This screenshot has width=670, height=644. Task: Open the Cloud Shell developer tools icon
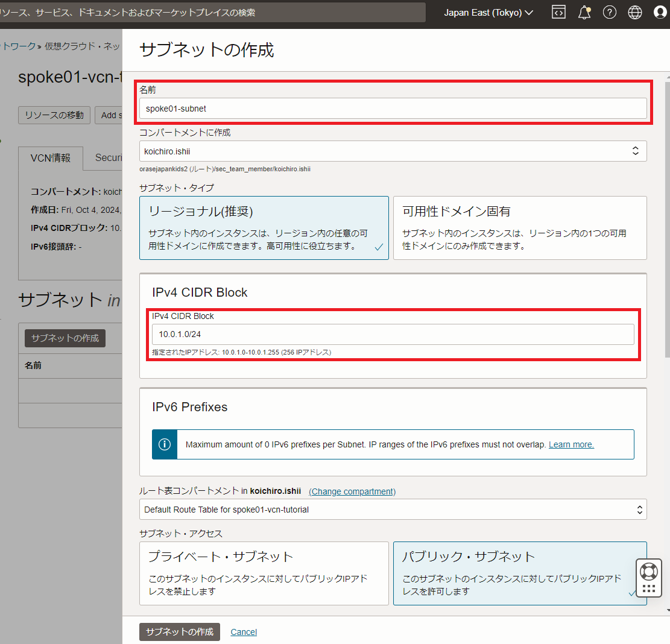tap(558, 11)
